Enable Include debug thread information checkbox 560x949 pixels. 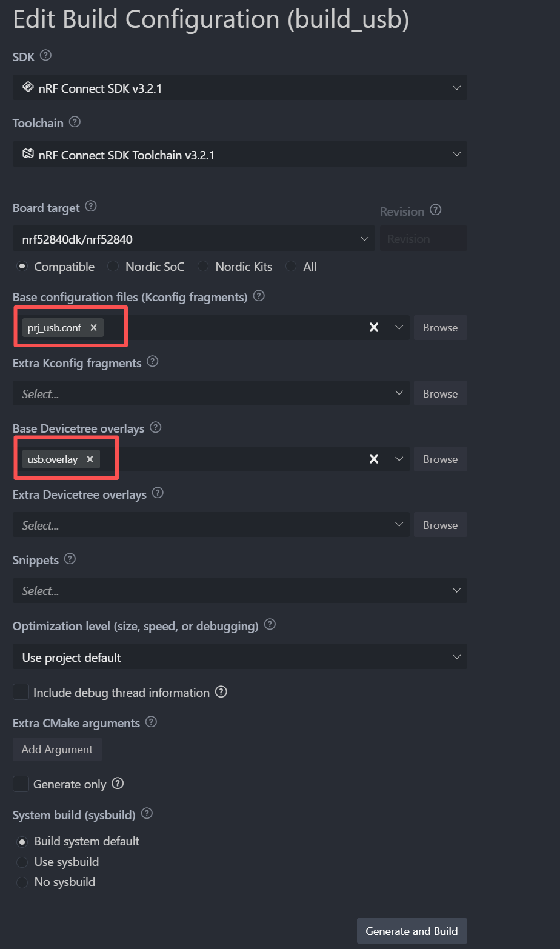[21, 692]
